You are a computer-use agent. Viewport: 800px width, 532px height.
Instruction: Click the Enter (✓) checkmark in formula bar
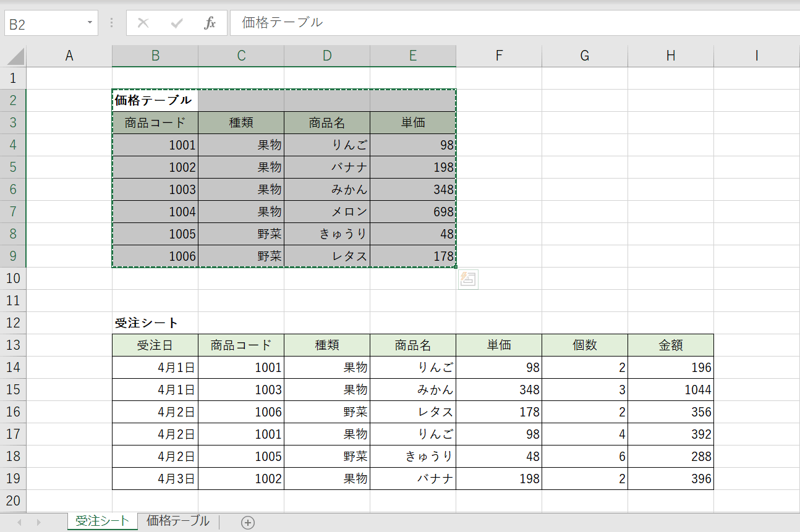click(x=177, y=23)
